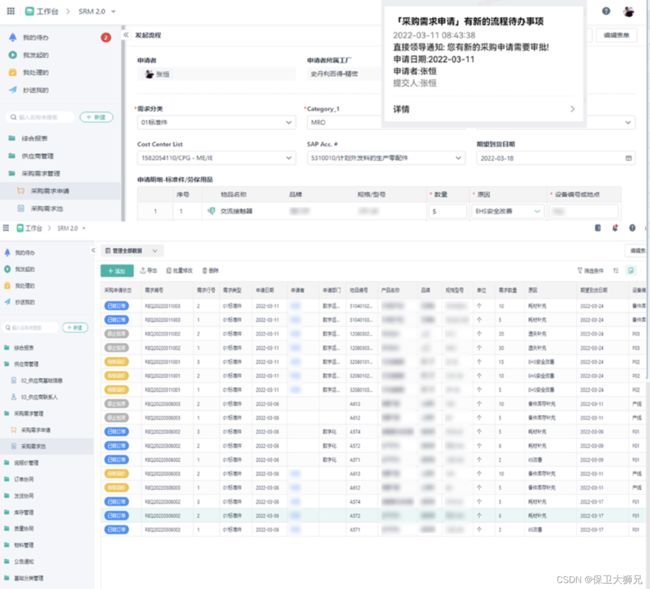The image size is (650, 589).
Task: Click the 申请日期 column header
Action: point(264,290)
